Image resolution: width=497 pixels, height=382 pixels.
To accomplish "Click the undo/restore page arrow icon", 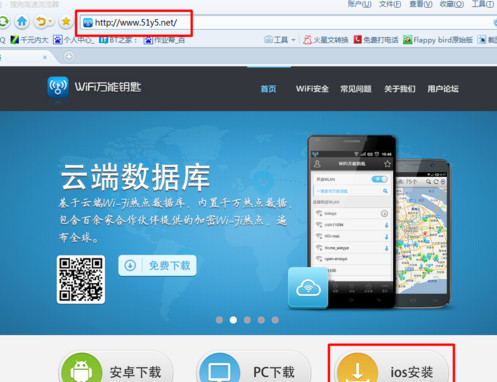I will point(41,22).
